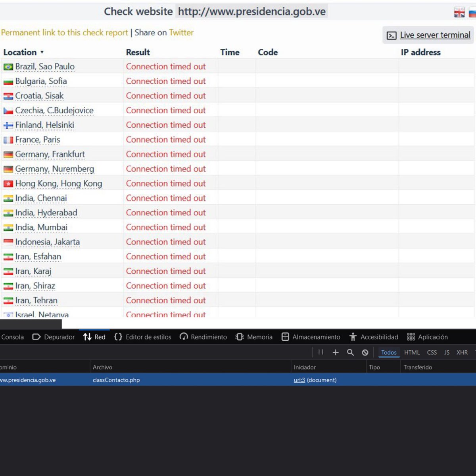Select the India, Chennai location
Screen dimensions: 476x476
[41, 198]
